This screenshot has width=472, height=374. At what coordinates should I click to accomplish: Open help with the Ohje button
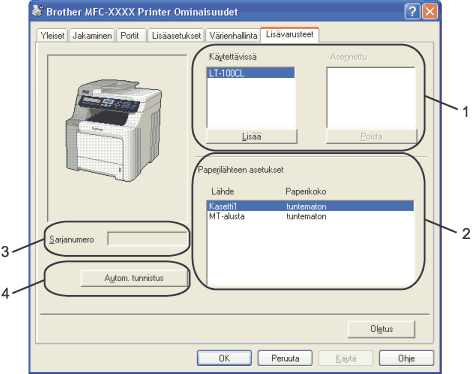pyautogui.click(x=406, y=358)
